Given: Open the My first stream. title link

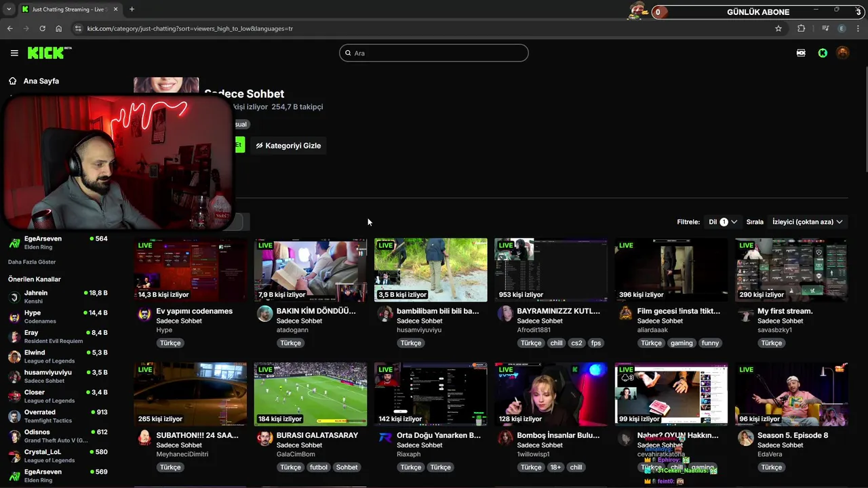Looking at the screenshot, I should (x=785, y=311).
